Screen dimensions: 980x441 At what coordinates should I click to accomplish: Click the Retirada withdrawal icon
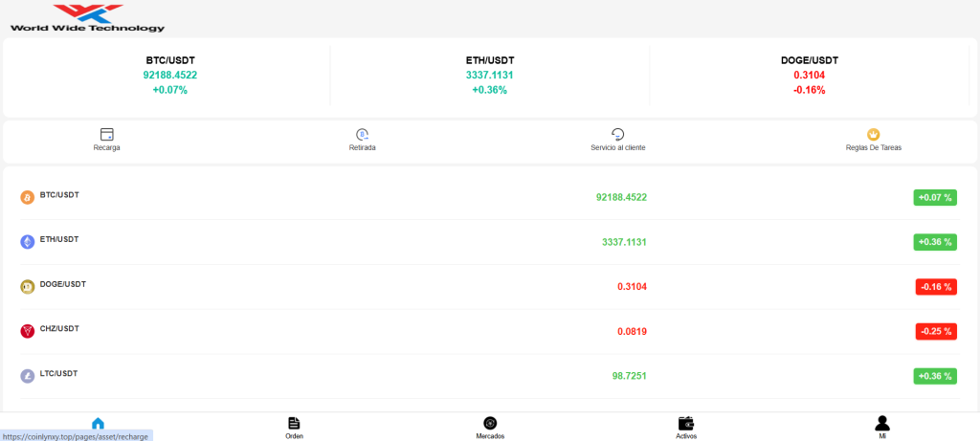tap(363, 134)
